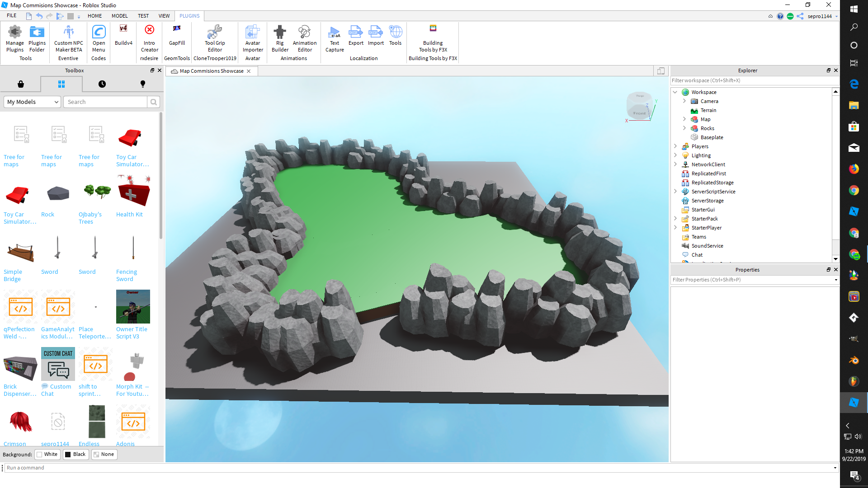Switch to the MODEL ribbon tab
868x488 pixels.
point(119,16)
